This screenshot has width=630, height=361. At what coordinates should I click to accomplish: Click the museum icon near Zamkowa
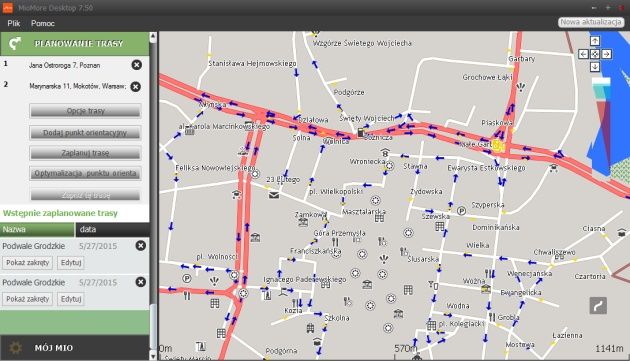tap(303, 222)
